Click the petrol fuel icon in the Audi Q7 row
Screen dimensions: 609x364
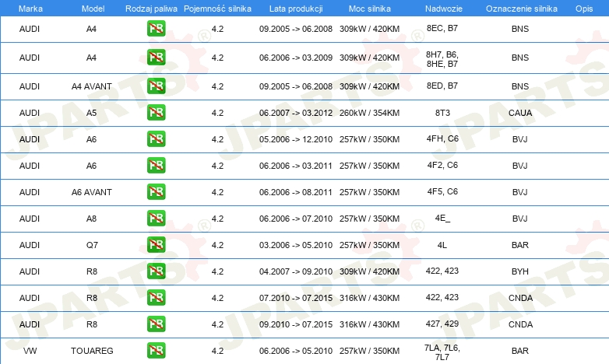click(x=156, y=244)
